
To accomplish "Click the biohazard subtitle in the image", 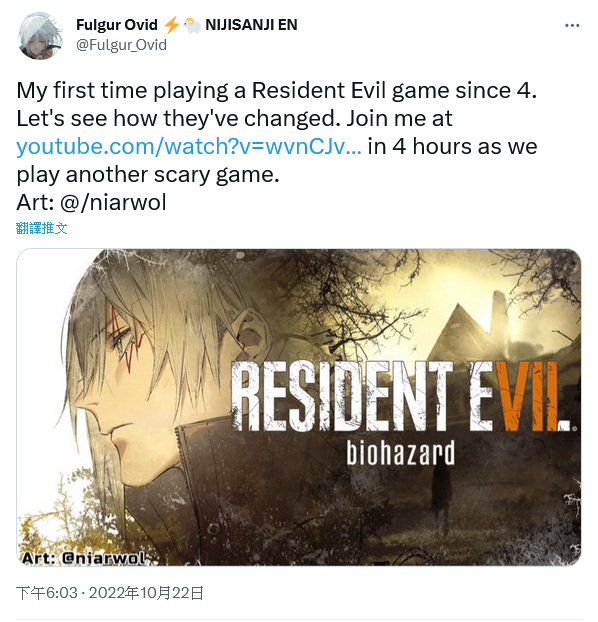I will pyautogui.click(x=401, y=453).
